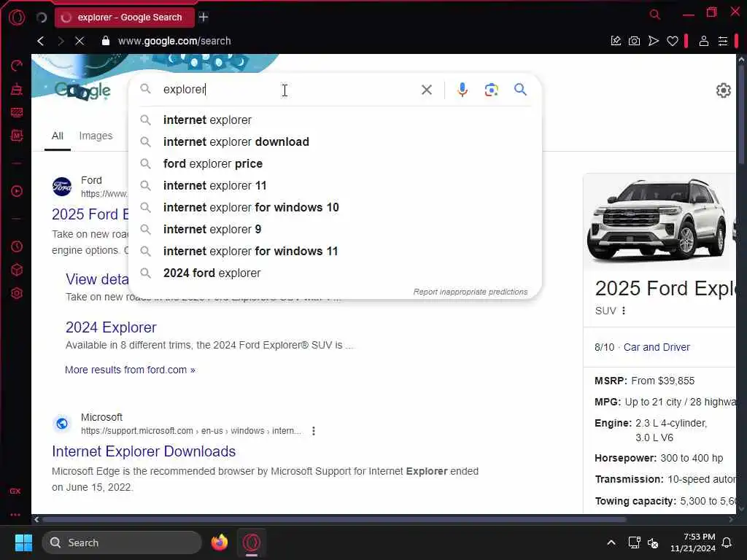
Task: Choose suggestion 'internet explorer 9'
Action: click(x=336, y=230)
